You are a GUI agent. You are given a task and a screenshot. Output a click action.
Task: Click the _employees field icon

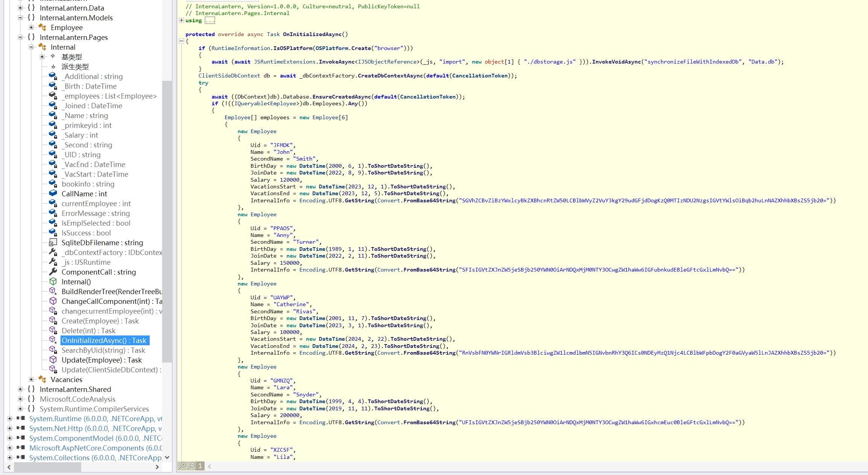[53, 96]
